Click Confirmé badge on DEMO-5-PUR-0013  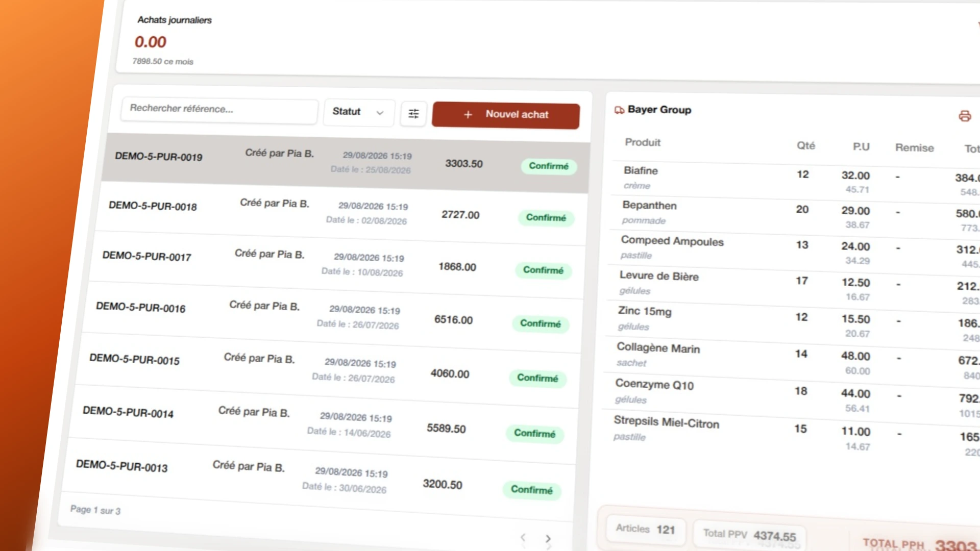(x=531, y=490)
